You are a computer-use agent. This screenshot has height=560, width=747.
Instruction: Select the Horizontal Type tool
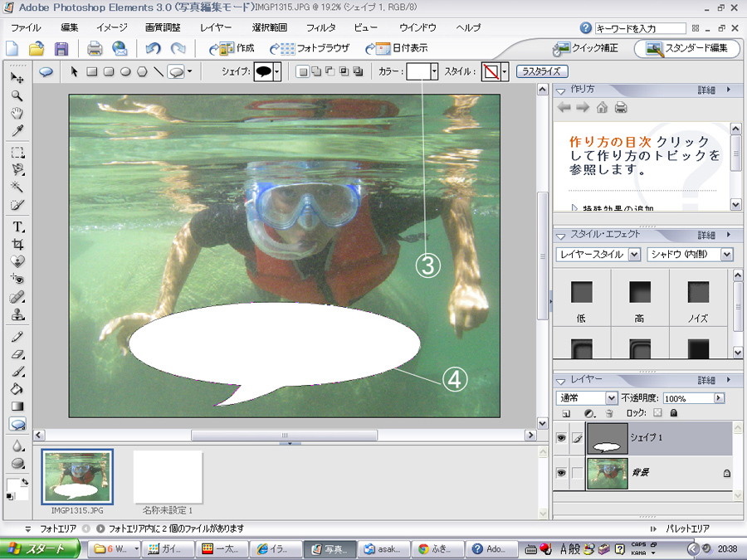(17, 226)
